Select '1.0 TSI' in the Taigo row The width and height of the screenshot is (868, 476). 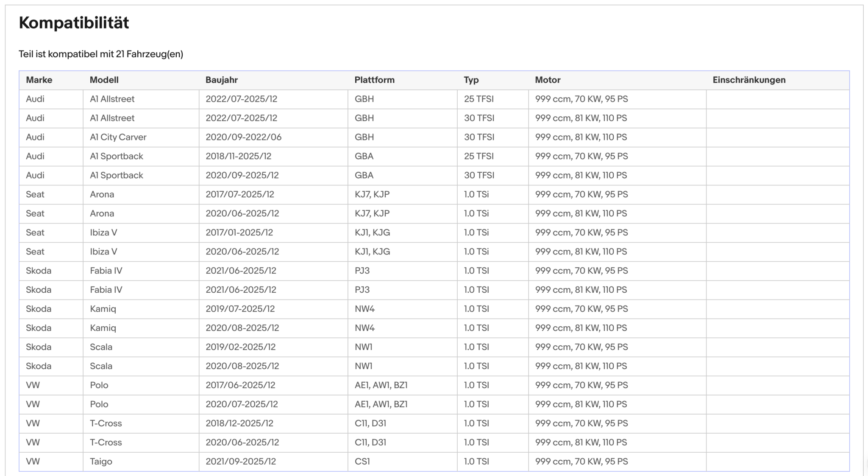click(476, 462)
